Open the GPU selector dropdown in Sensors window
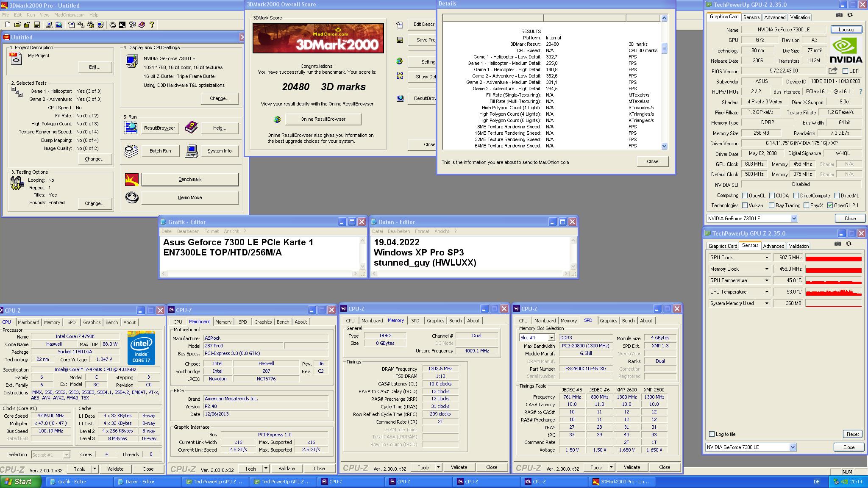 (793, 447)
